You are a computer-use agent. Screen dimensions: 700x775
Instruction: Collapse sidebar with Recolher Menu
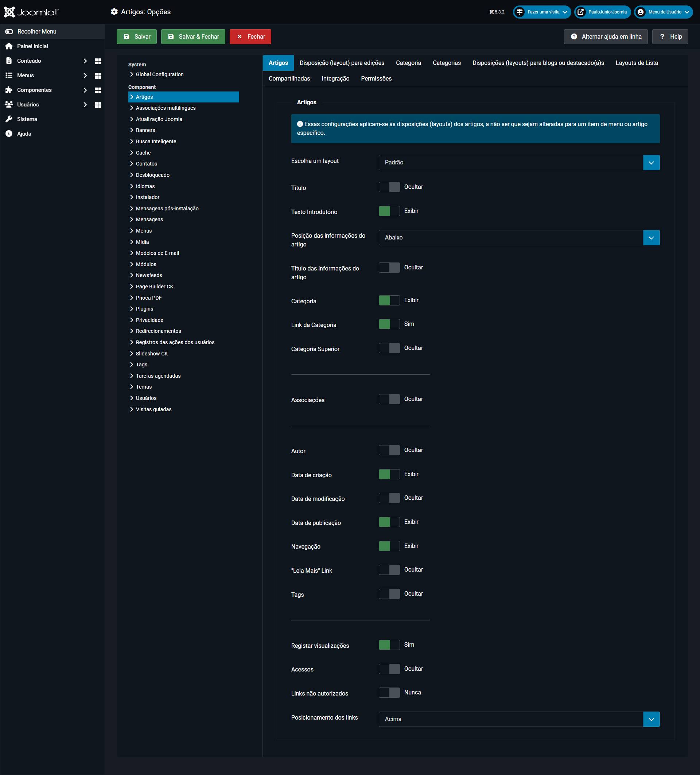pos(36,31)
